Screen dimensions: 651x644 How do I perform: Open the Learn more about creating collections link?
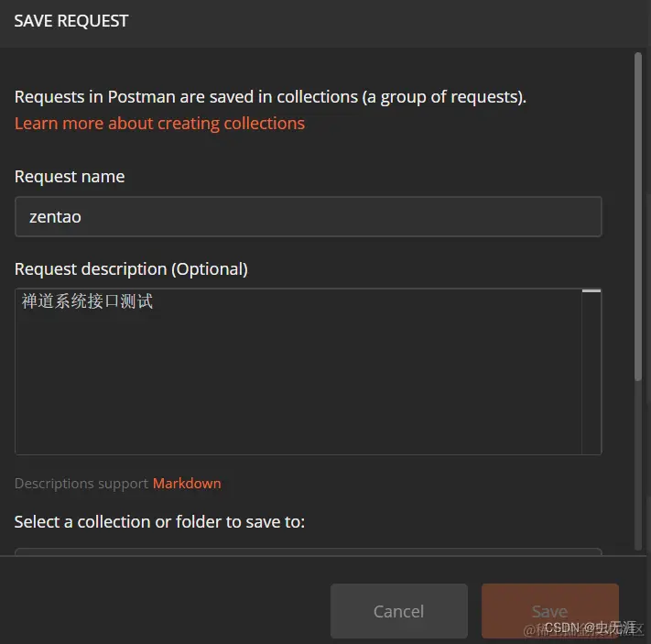coord(159,124)
